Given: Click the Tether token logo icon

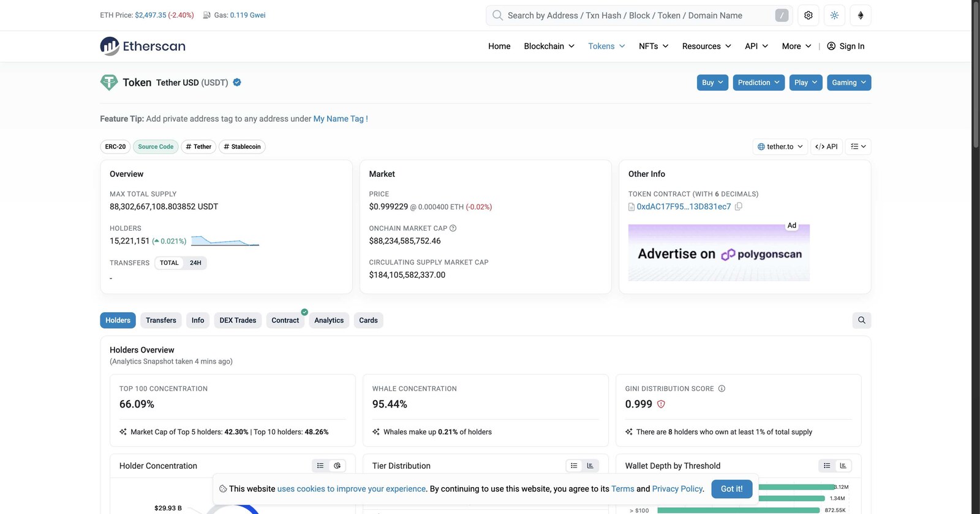Looking at the screenshot, I should pyautogui.click(x=109, y=83).
